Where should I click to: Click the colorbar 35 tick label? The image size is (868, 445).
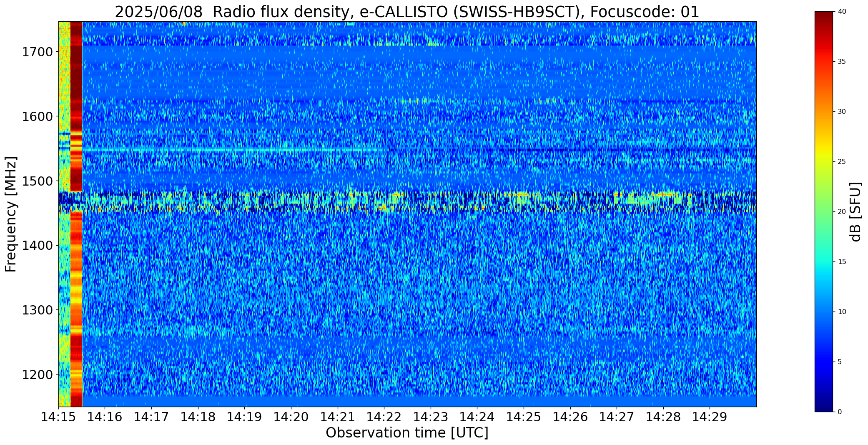click(842, 62)
